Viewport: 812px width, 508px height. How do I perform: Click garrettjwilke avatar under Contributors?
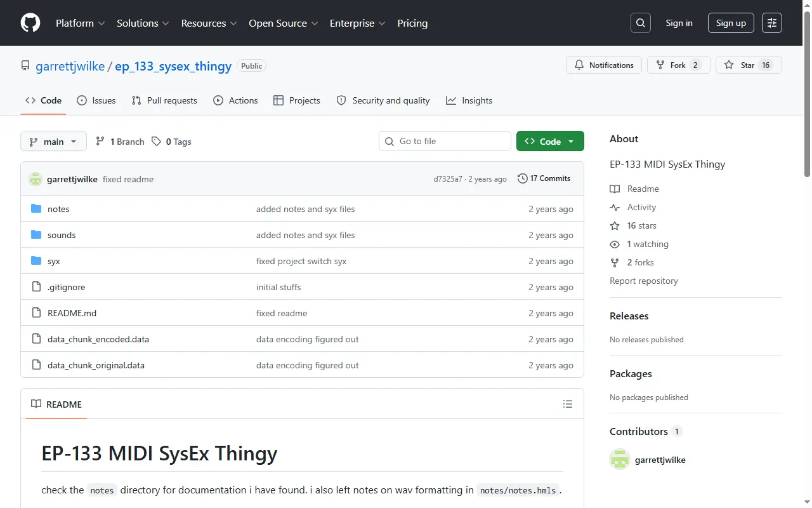point(620,460)
